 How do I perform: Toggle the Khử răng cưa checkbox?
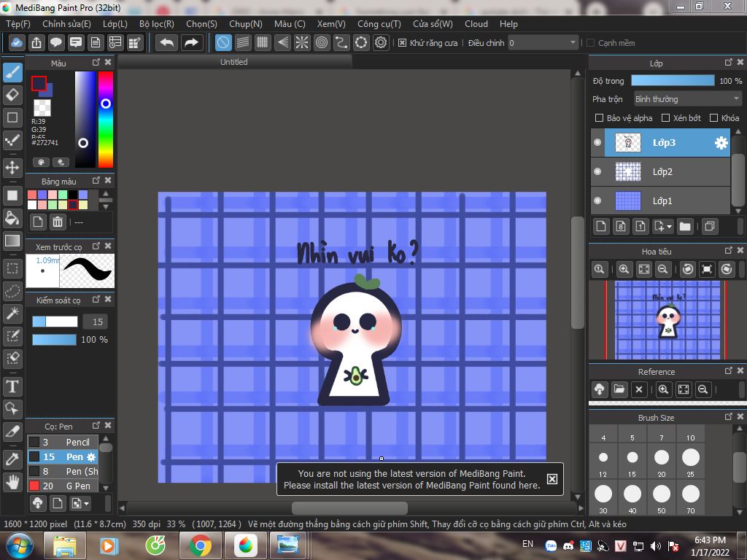coord(402,43)
